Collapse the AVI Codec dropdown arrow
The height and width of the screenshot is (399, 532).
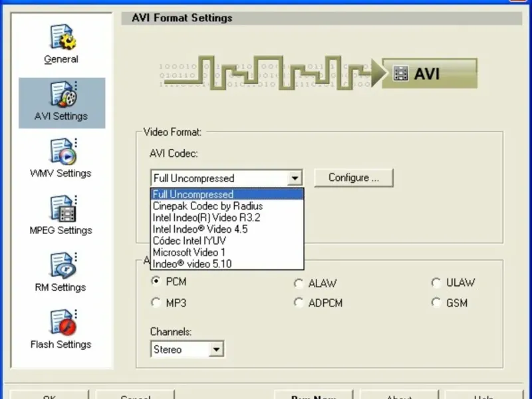pos(295,178)
